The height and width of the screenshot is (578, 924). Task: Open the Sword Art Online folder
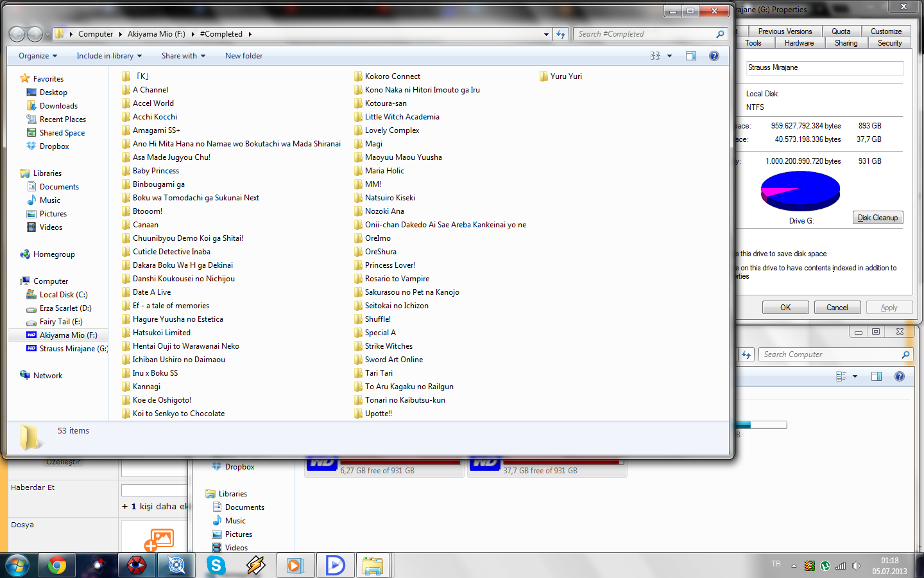click(388, 360)
